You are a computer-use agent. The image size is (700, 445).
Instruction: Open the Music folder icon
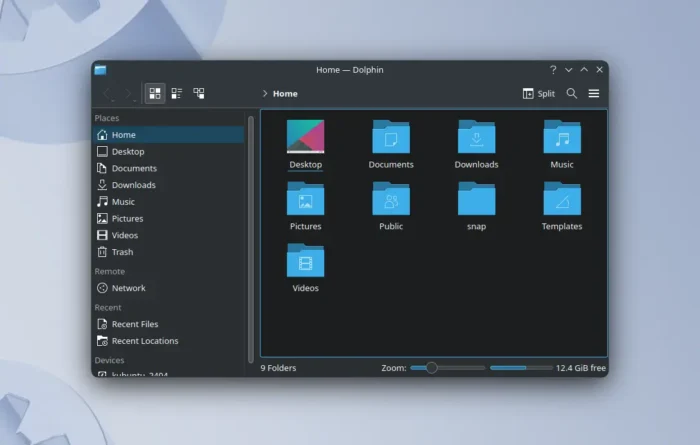(x=562, y=137)
